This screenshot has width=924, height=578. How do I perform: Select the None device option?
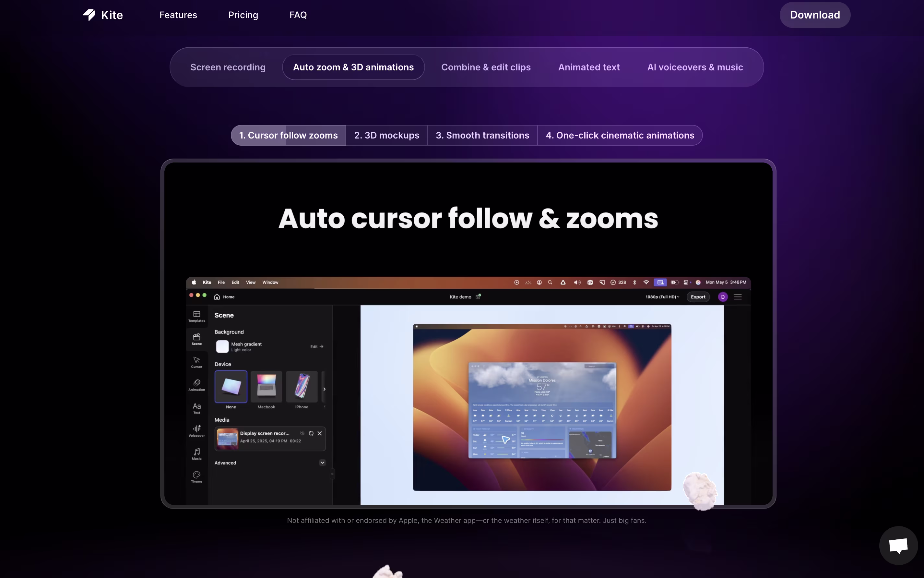[231, 387]
